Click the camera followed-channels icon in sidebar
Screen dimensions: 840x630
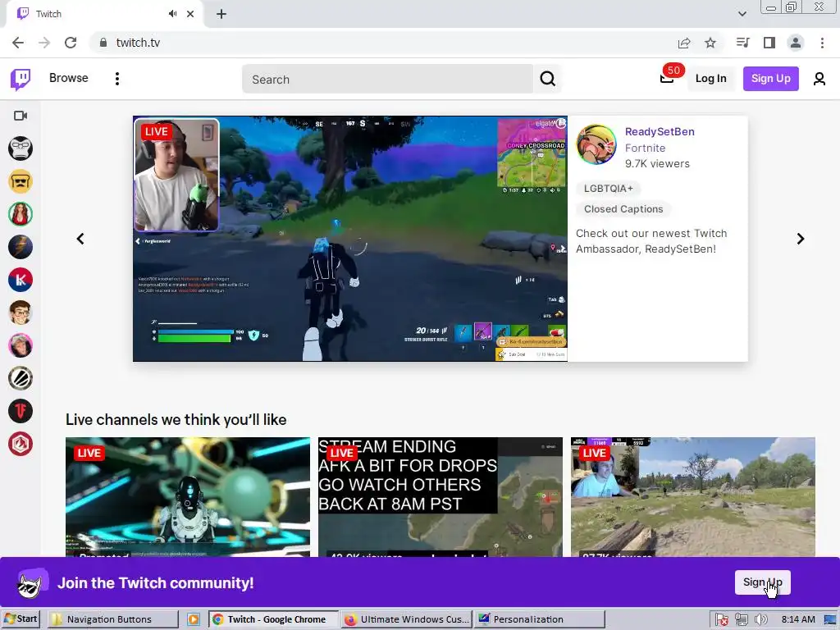pos(21,116)
